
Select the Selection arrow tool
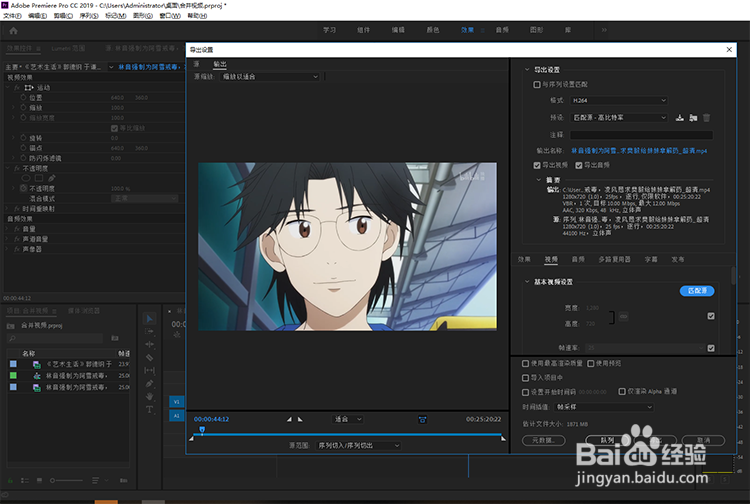click(x=150, y=318)
